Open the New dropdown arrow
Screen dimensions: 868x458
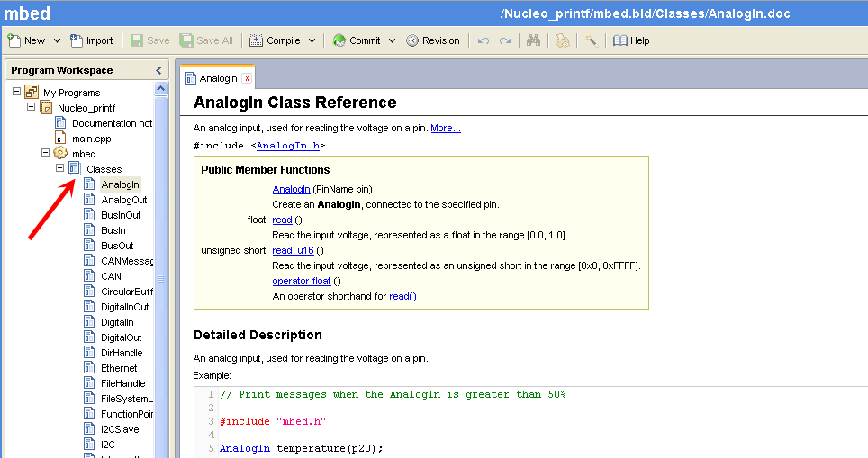point(57,40)
